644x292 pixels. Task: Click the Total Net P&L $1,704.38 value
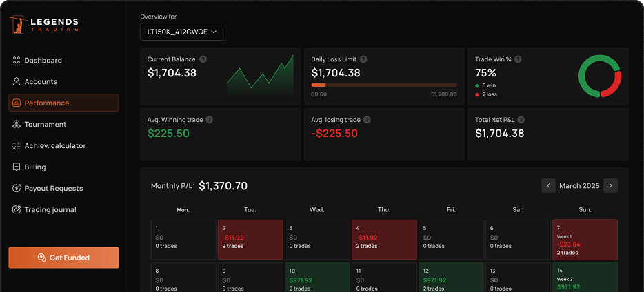tap(500, 134)
